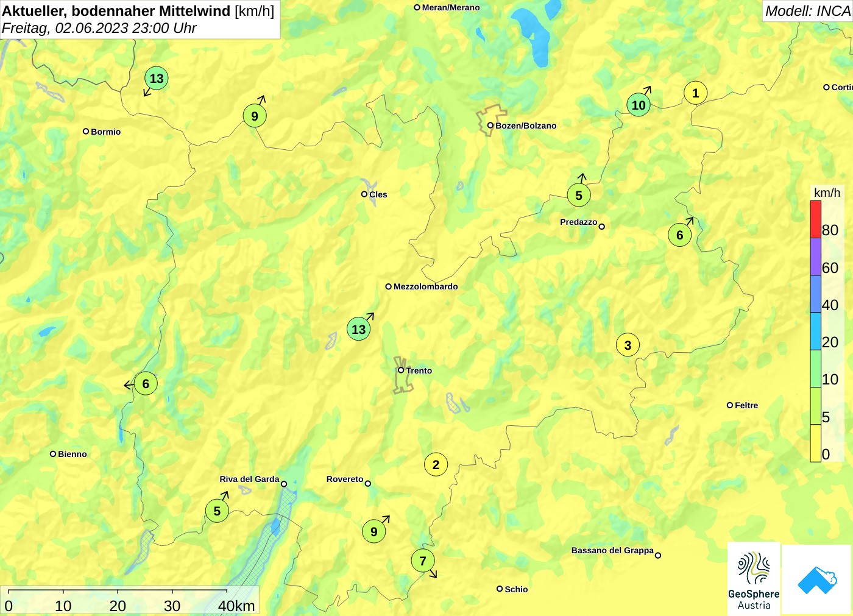The width and height of the screenshot is (853, 616).
Task: Select the yellow 0 km/h legend swatch
Action: [815, 443]
